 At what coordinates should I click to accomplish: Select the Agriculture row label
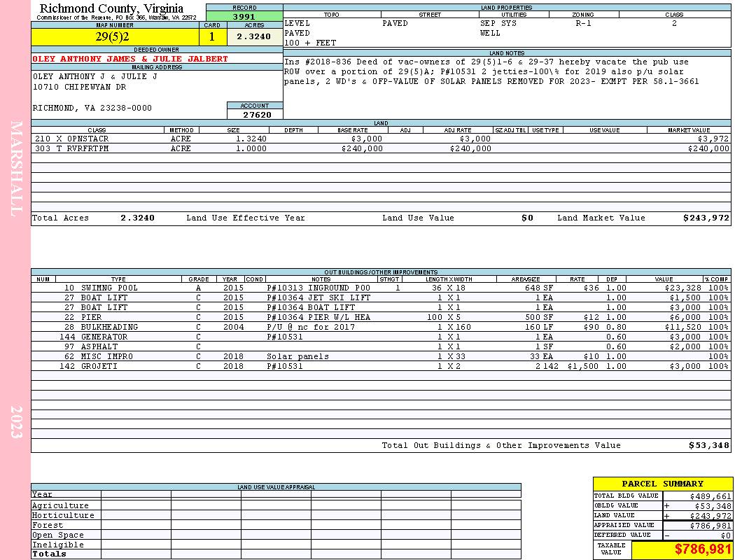pos(60,505)
